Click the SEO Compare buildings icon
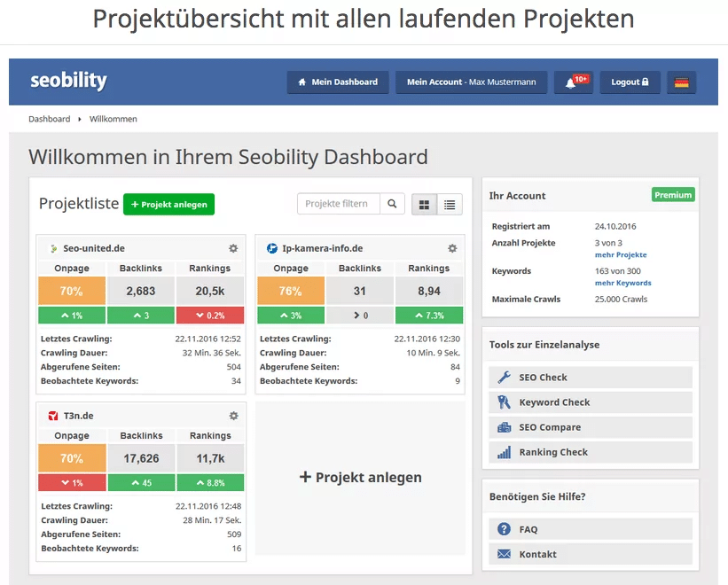 pyautogui.click(x=504, y=427)
